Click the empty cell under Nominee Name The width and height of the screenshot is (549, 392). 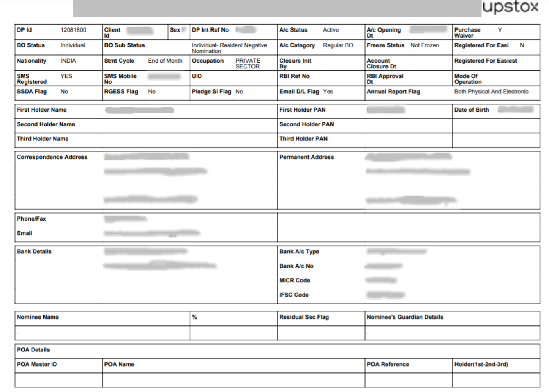(102, 333)
